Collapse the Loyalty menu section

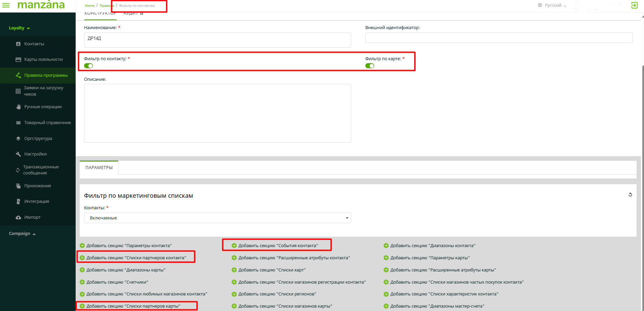19,28
